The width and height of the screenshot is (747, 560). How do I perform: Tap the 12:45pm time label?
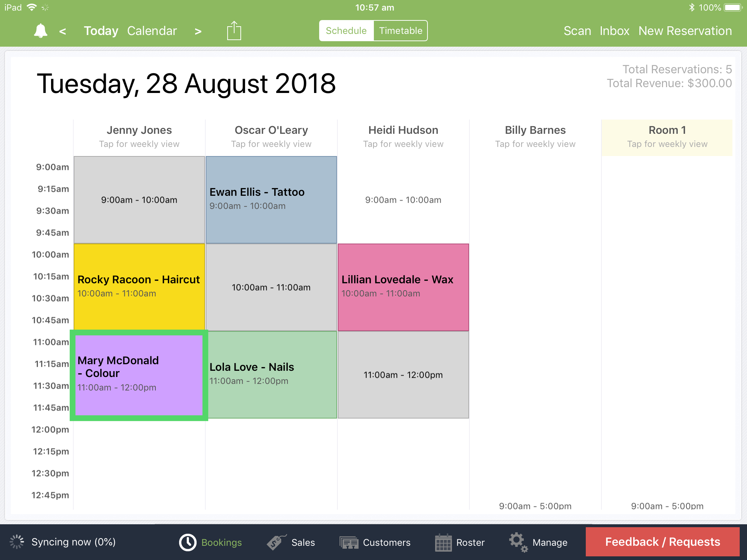point(50,495)
